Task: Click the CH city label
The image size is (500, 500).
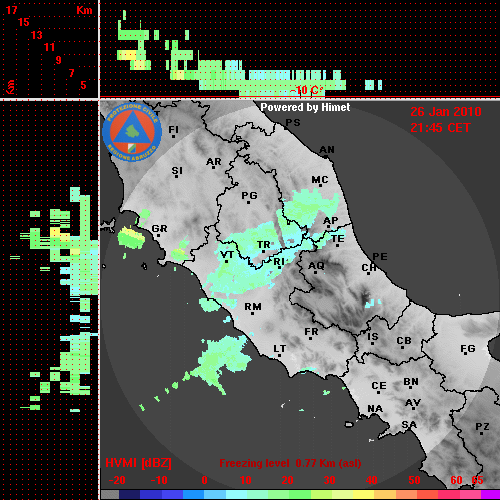Action: (369, 267)
